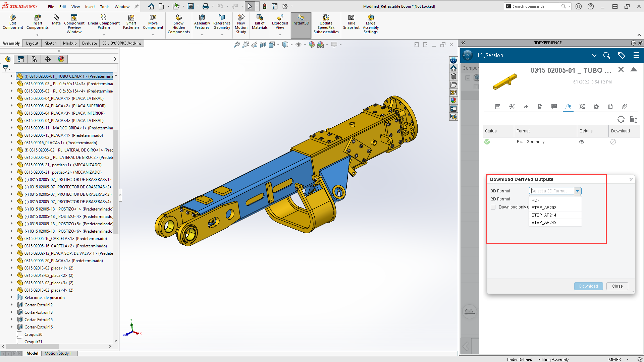
Task: Switch to the Evaluate tab
Action: tap(89, 43)
